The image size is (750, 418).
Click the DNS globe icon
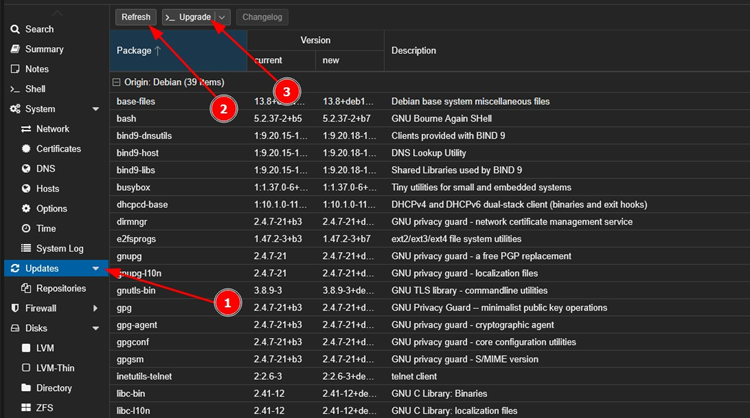[x=27, y=169]
